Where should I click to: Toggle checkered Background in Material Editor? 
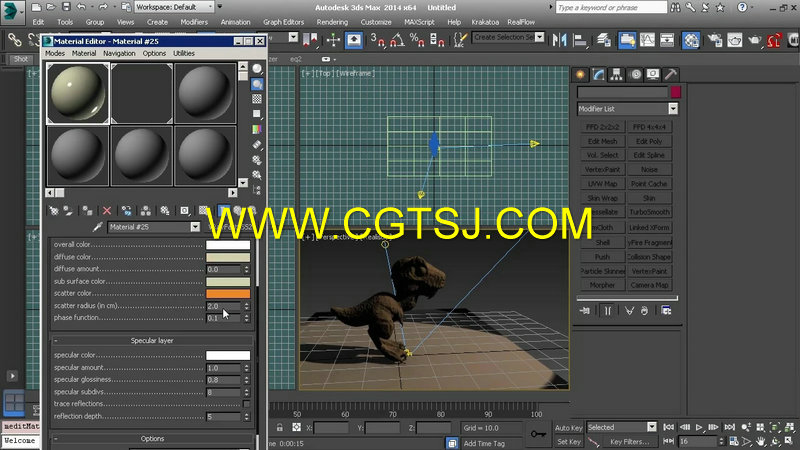(257, 99)
